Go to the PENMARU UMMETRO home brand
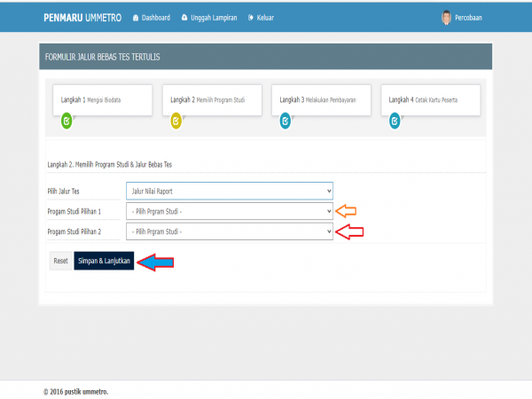This screenshot has width=532, height=399. pos(82,18)
